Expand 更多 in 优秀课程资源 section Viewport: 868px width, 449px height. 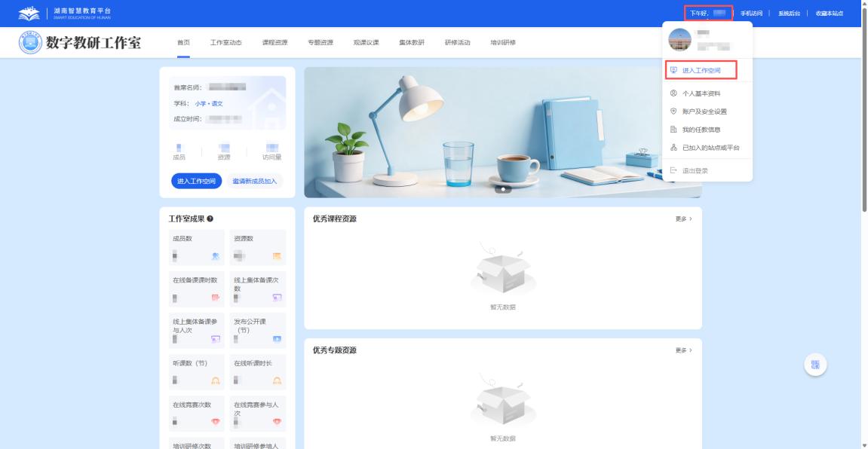point(684,219)
